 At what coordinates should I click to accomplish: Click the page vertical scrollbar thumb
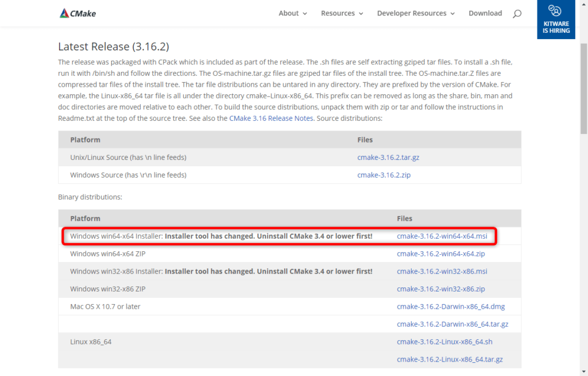[x=584, y=89]
